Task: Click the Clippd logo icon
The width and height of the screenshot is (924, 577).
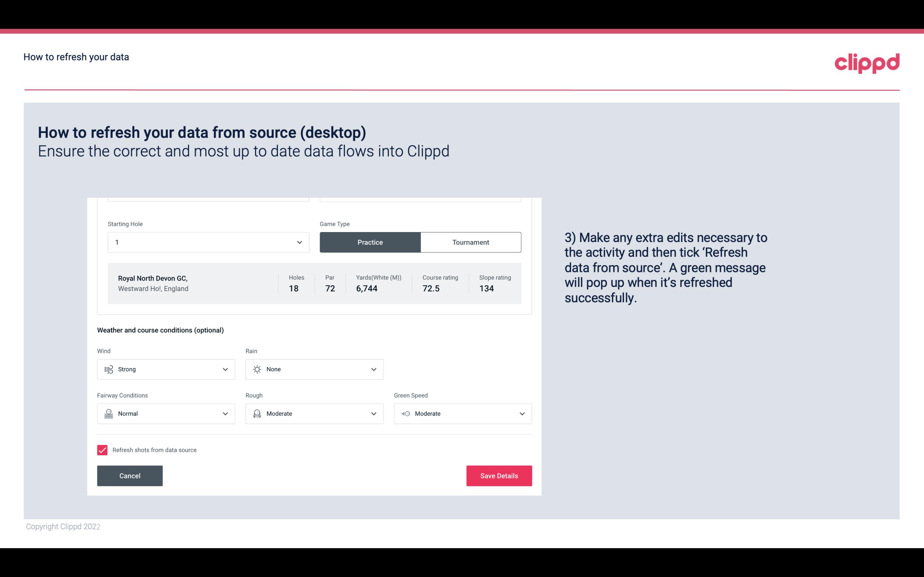Action: pos(868,62)
